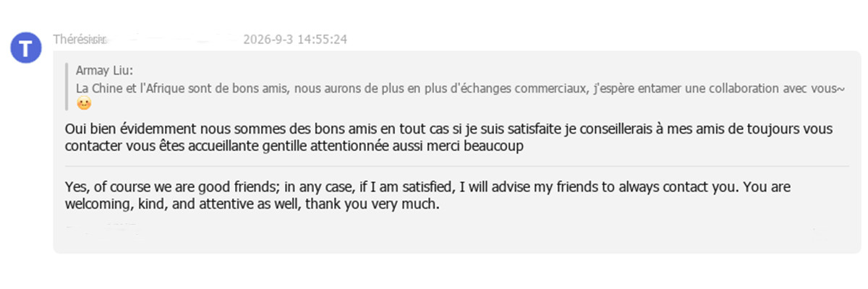868x289 pixels.
Task: Click the vertical quote bar beside Armay Liu
Action: (x=67, y=87)
